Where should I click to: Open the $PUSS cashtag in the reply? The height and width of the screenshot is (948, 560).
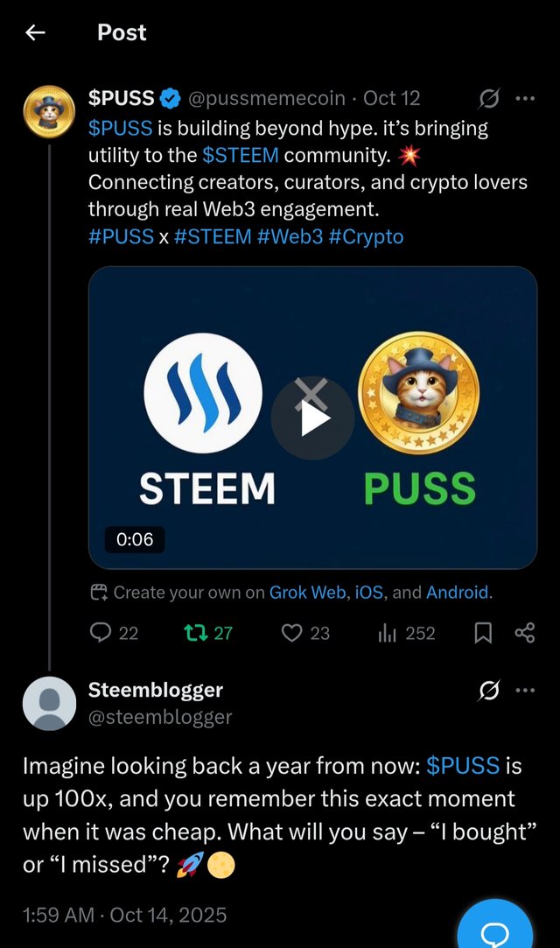463,765
